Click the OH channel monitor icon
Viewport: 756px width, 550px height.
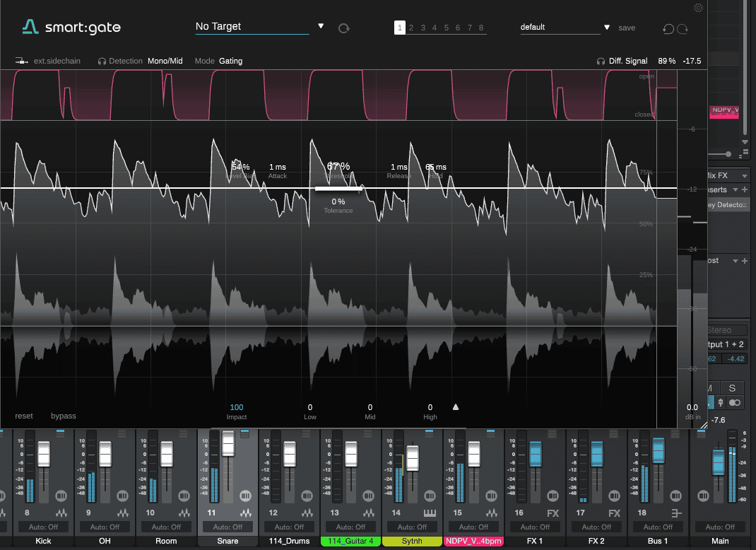pos(122,496)
